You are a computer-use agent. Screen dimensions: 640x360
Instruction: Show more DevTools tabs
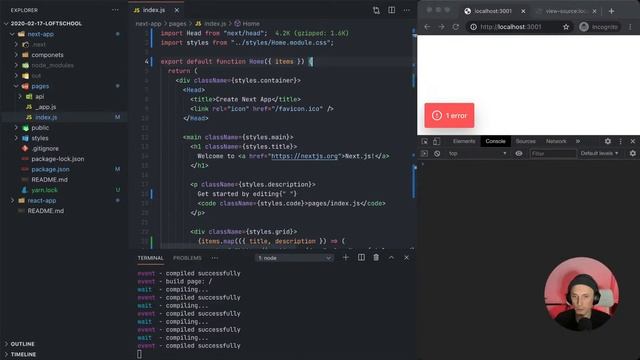pyautogui.click(x=578, y=141)
